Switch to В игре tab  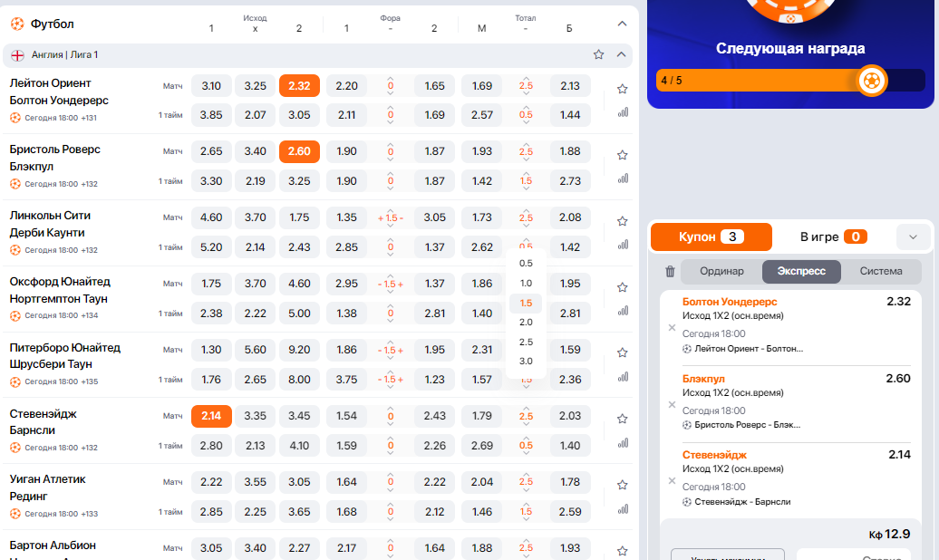click(833, 237)
